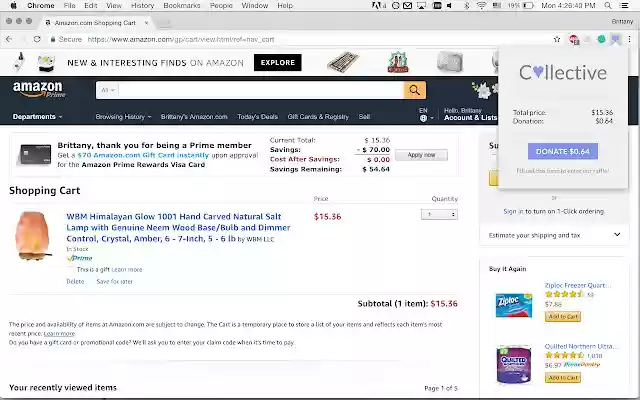
Task: Open Spotlight search in the menu bar
Action: (608, 6)
